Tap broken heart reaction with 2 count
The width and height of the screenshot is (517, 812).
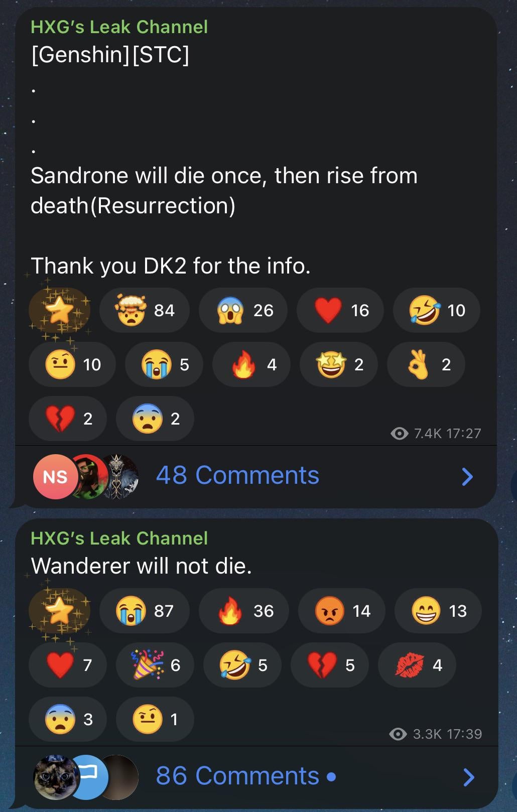point(68,419)
